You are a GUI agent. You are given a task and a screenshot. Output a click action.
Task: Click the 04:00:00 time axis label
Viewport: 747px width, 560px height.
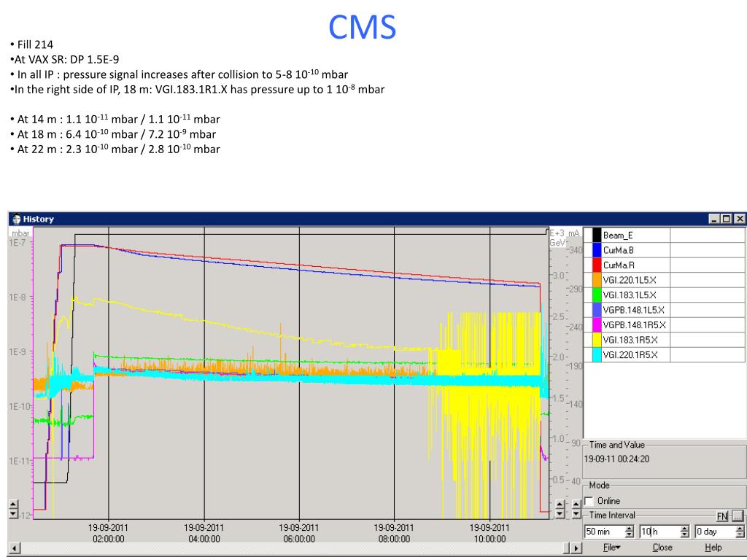tap(204, 539)
